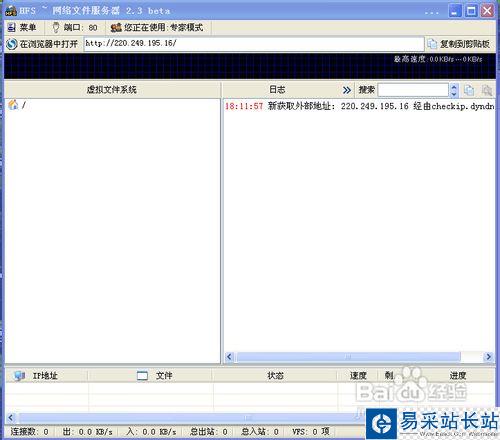Click the expert mode people icon
The width and height of the screenshot is (500, 440).
116,27
